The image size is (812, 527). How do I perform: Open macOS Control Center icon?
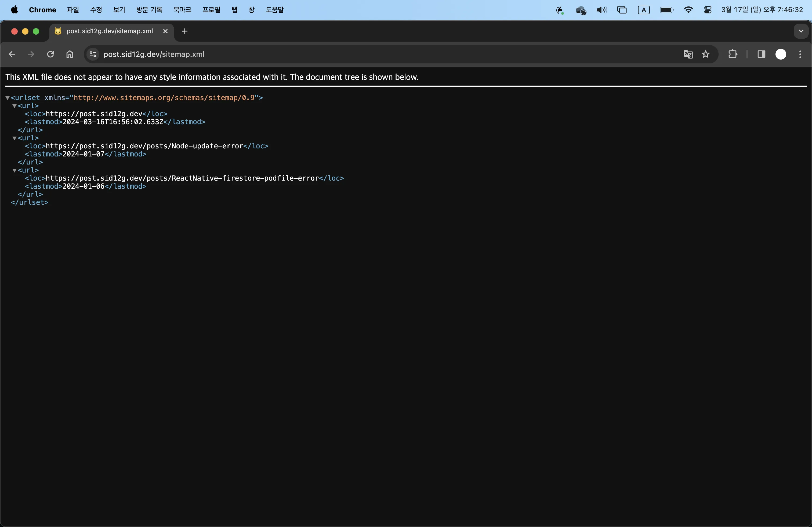point(708,10)
